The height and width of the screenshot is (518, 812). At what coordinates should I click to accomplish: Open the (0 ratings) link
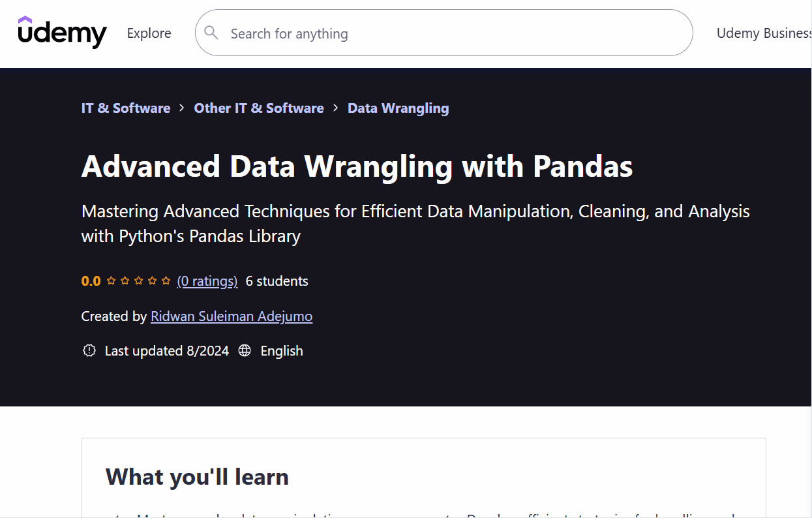tap(207, 281)
